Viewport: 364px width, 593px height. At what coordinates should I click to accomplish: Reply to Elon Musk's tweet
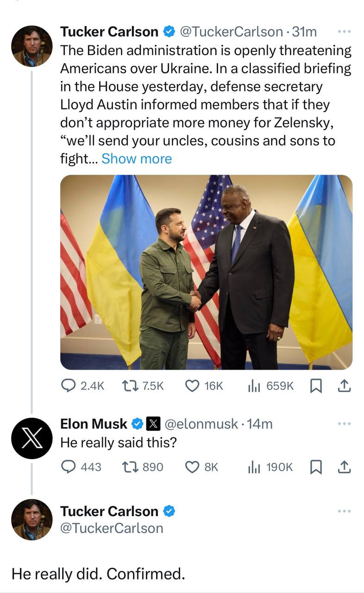(x=69, y=467)
